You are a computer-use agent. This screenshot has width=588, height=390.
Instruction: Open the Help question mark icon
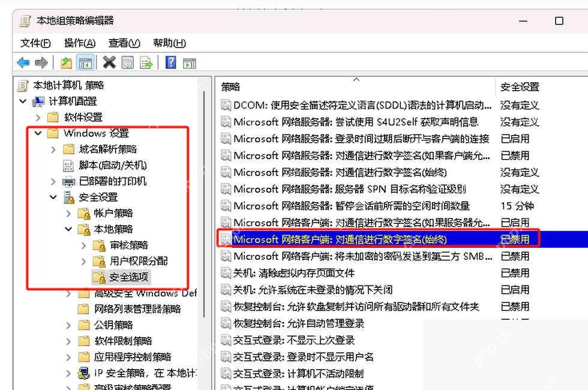170,62
